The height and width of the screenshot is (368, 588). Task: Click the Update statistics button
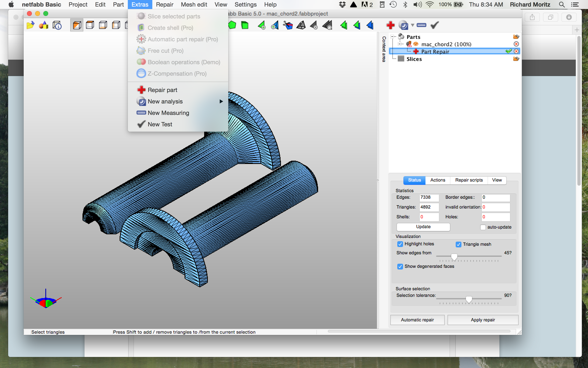(x=423, y=227)
